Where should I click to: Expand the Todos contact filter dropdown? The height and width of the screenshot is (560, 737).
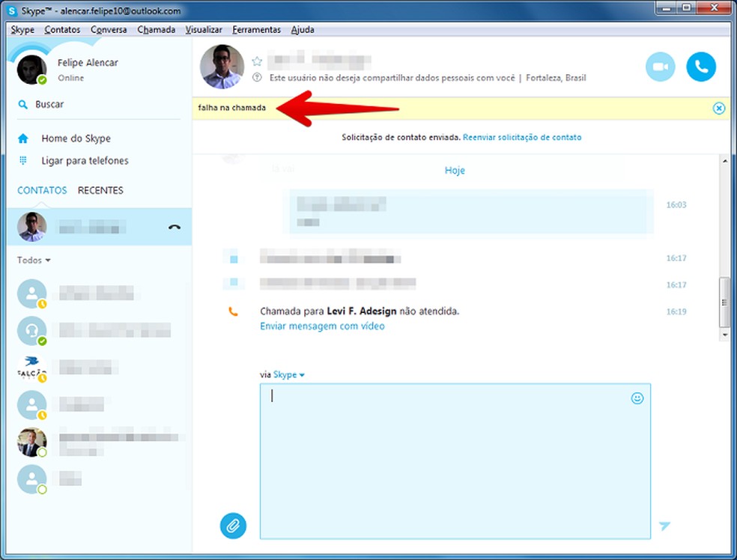coord(34,261)
